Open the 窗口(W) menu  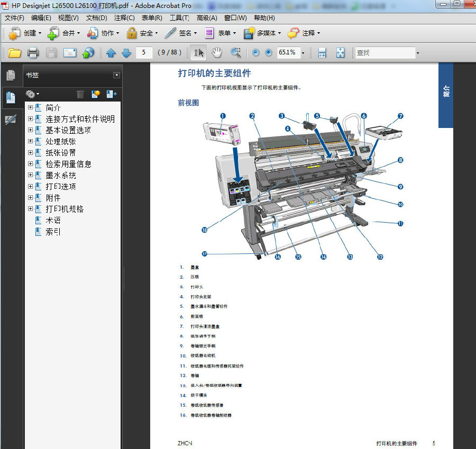235,18
